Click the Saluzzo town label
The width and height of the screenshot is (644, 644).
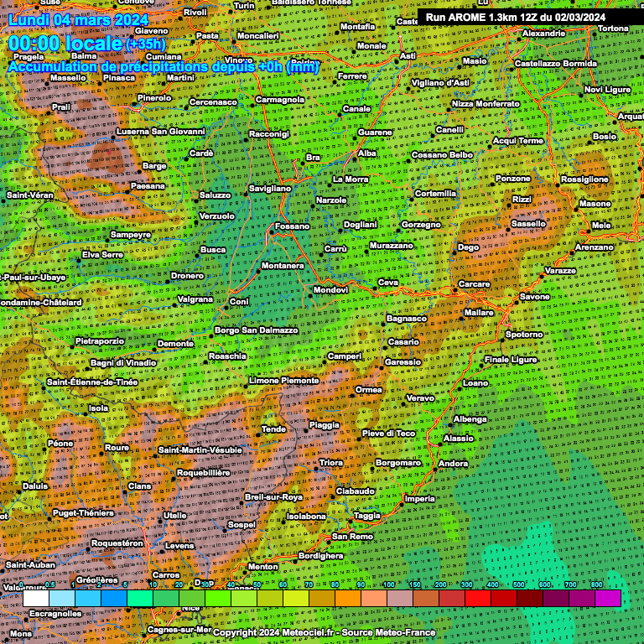[x=215, y=195]
